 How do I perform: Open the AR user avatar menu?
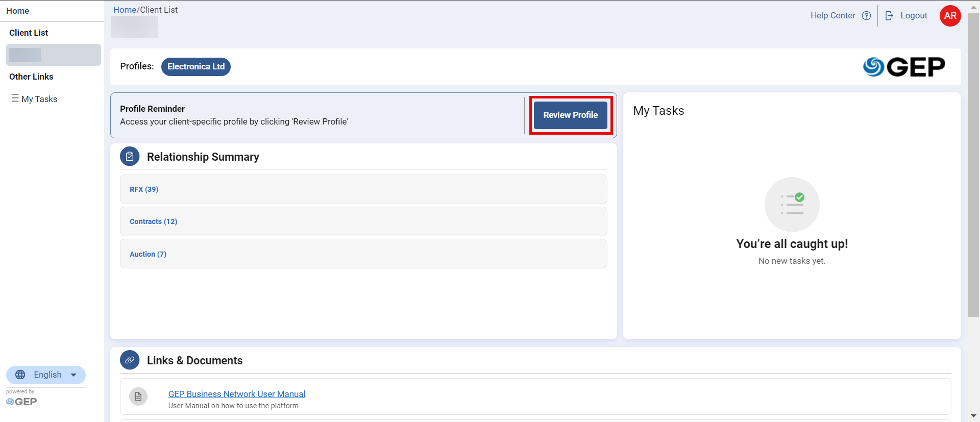click(950, 16)
